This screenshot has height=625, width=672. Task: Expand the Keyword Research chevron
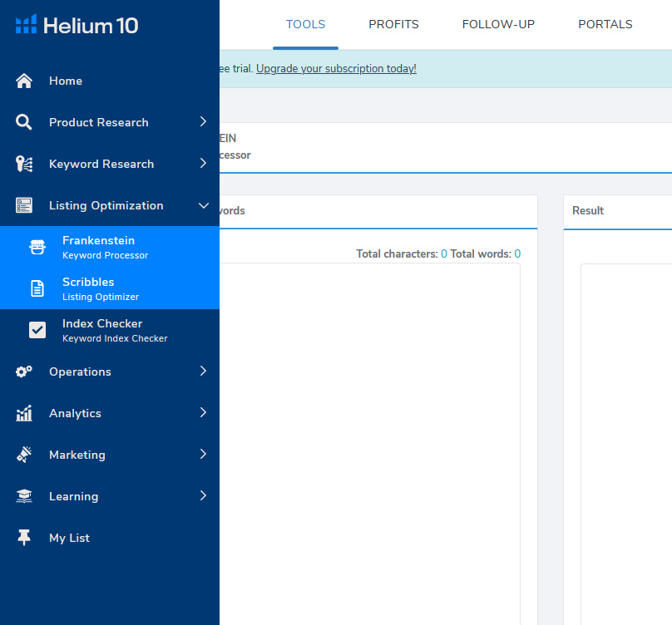[x=203, y=164]
